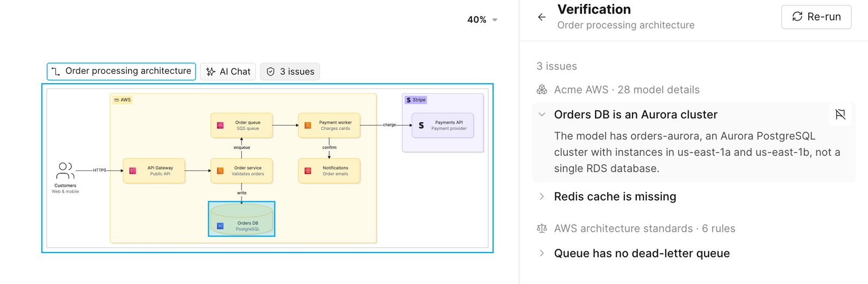Click the AWS group label
This screenshot has height=284, width=868.
coord(122,100)
